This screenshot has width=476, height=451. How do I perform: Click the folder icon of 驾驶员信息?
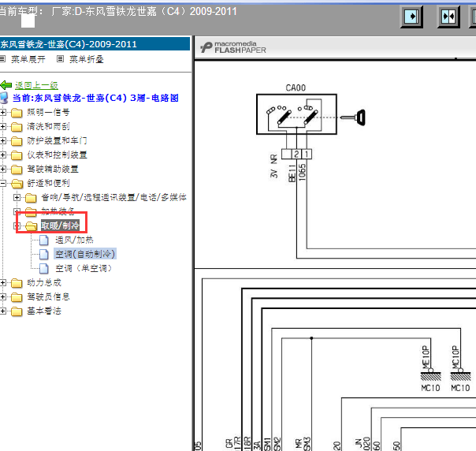(17, 297)
